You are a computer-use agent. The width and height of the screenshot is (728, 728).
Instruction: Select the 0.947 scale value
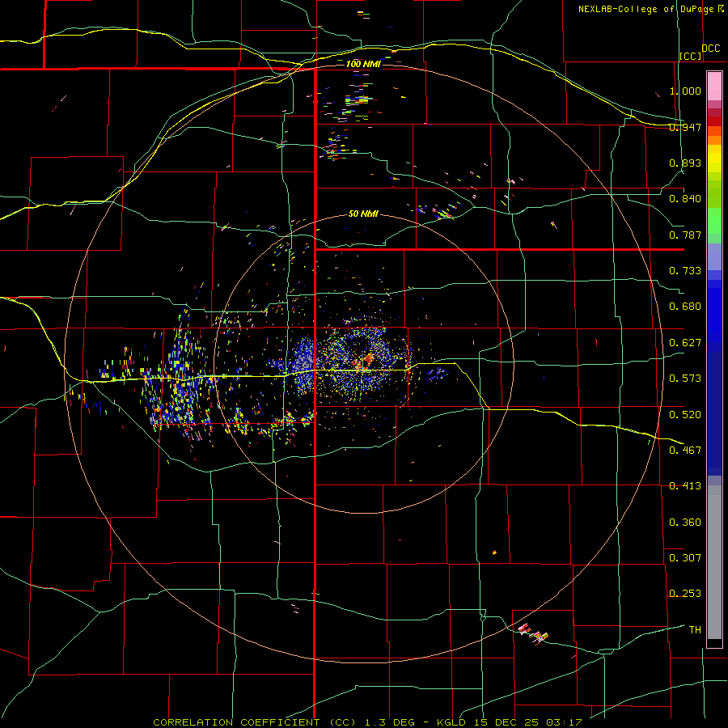685,127
